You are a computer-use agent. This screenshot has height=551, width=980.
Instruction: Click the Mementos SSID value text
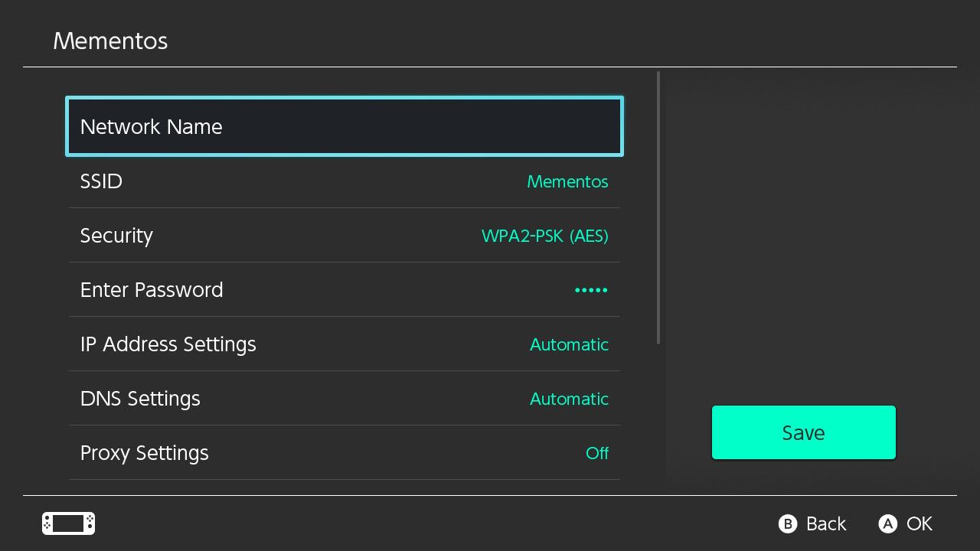567,181
